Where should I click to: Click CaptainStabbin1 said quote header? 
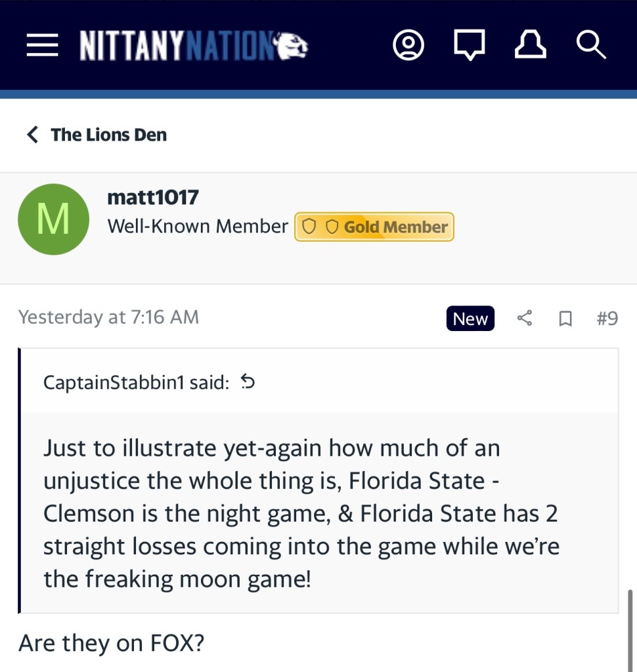pos(136,382)
